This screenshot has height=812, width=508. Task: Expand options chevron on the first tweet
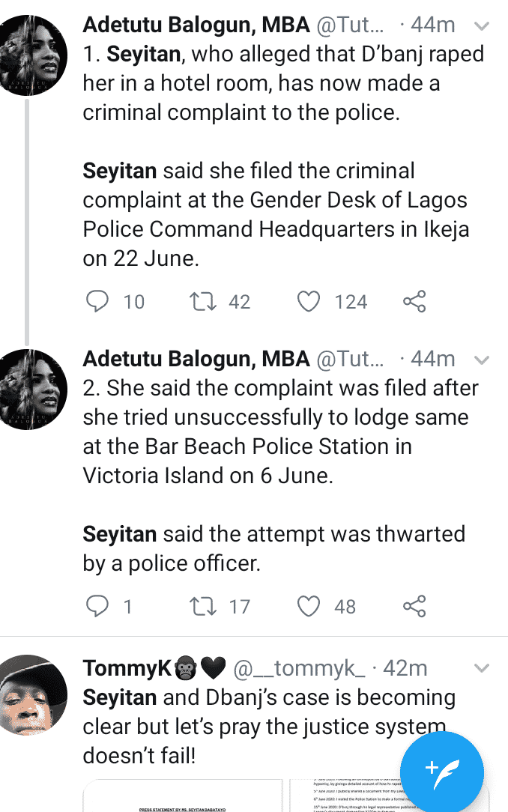click(482, 26)
